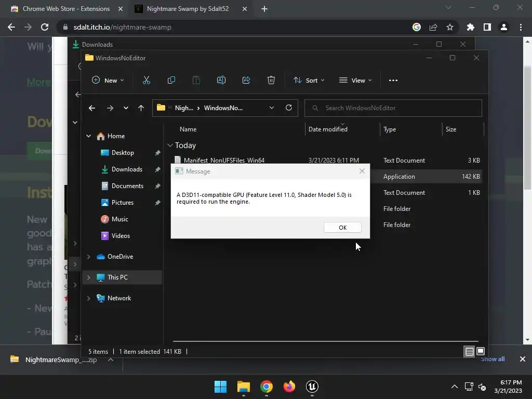Image resolution: width=532 pixels, height=399 pixels.
Task: Bookmark this page with star icon
Action: coord(450,27)
